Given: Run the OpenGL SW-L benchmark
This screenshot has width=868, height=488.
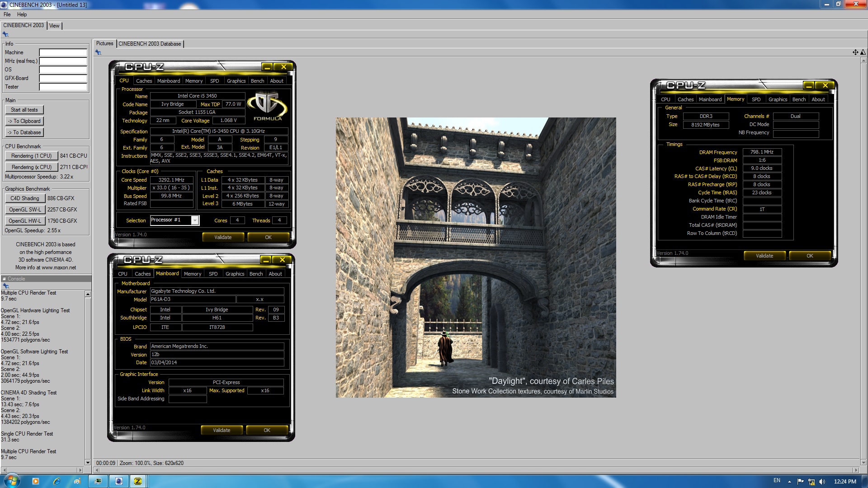Looking at the screenshot, I should pyautogui.click(x=25, y=210).
